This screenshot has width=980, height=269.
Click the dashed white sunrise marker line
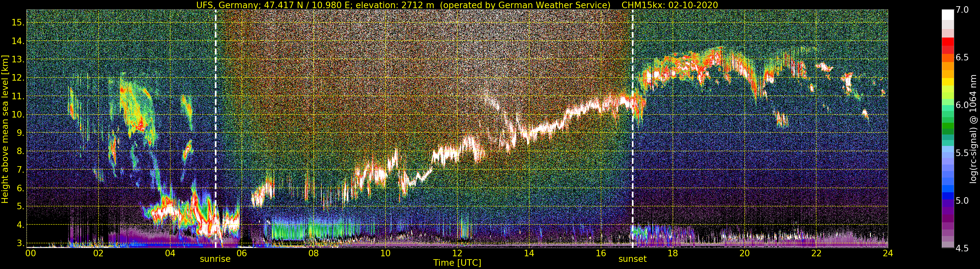(x=216, y=129)
